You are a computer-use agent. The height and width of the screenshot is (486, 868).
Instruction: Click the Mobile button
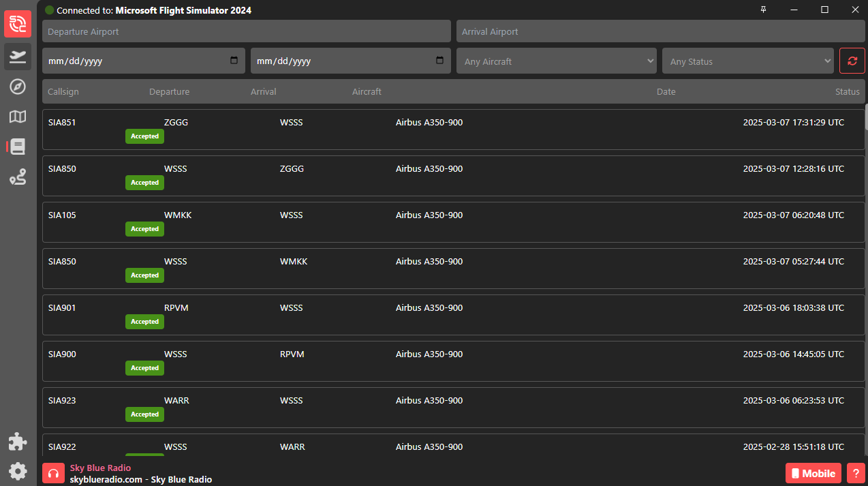[813, 473]
